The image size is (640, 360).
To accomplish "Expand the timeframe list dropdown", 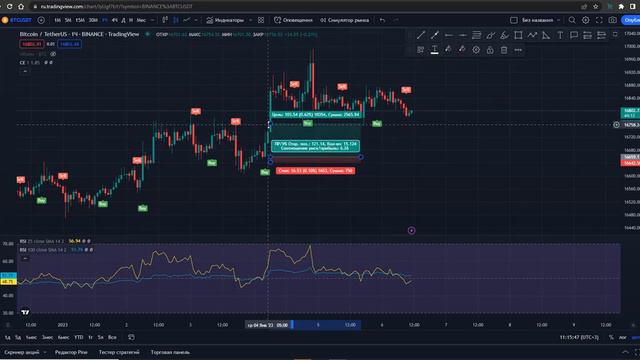I will tap(153, 20).
